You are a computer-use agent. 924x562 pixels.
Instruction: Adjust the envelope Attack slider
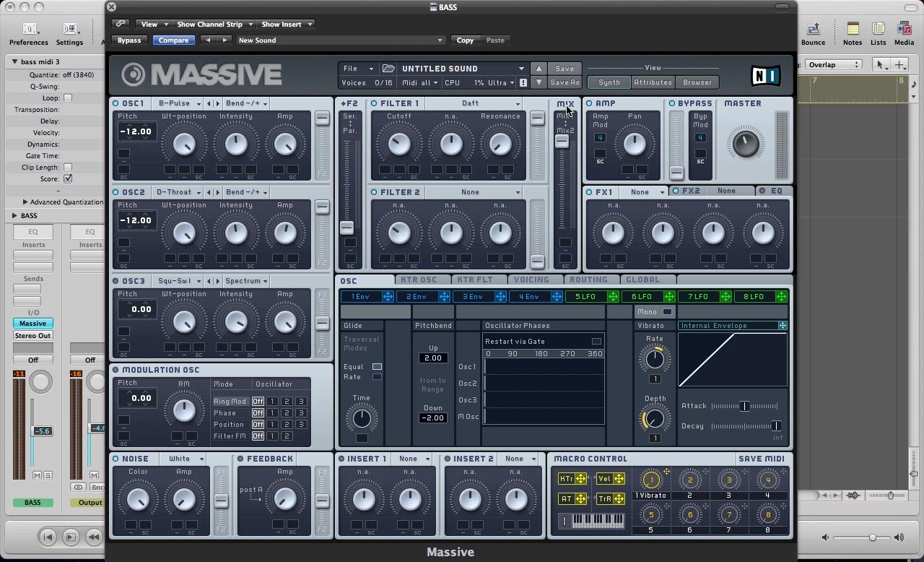tap(744, 406)
